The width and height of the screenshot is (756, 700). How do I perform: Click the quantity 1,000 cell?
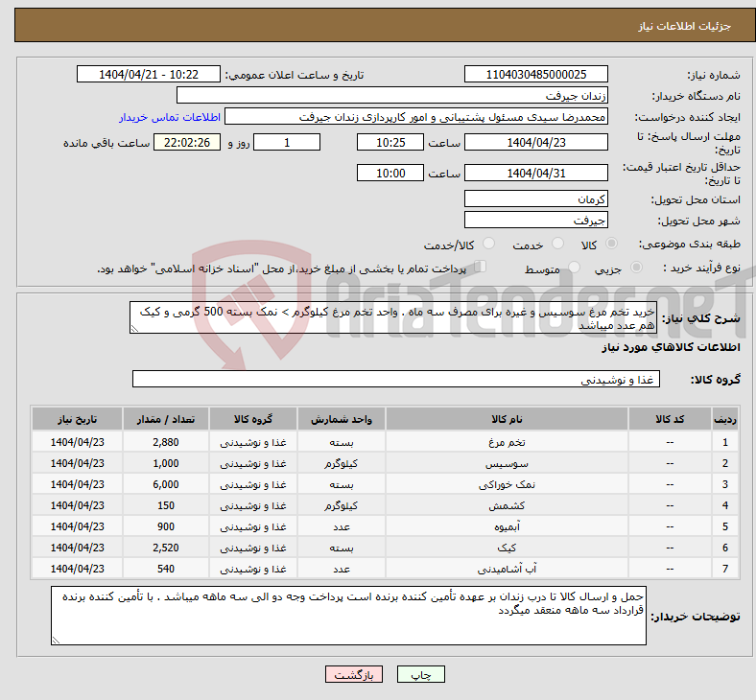(166, 463)
